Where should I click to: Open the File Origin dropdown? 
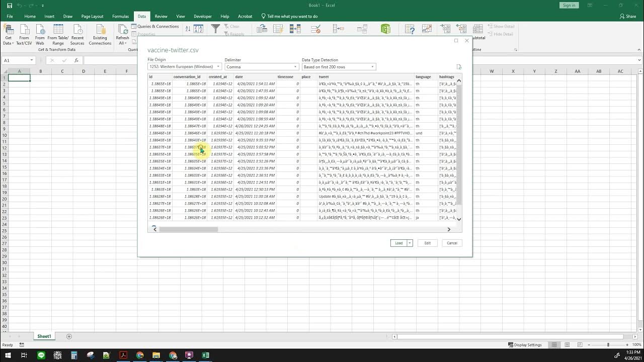point(185,67)
